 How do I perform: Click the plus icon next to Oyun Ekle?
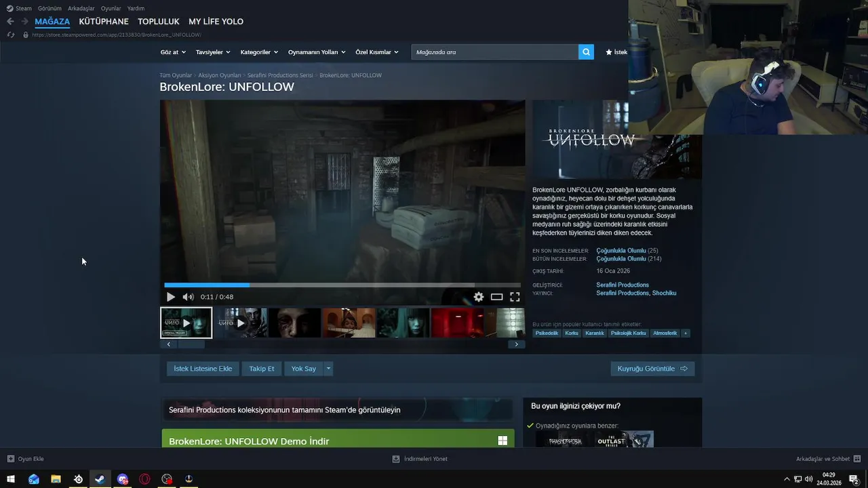pyautogui.click(x=10, y=459)
